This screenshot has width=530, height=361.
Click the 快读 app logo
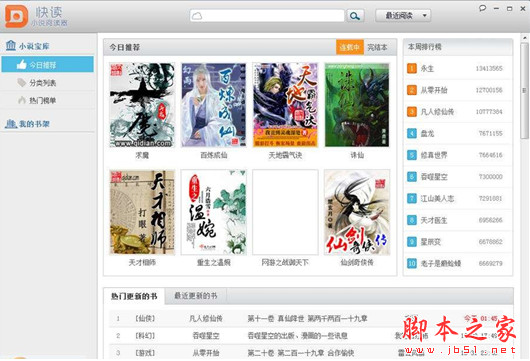click(x=16, y=16)
